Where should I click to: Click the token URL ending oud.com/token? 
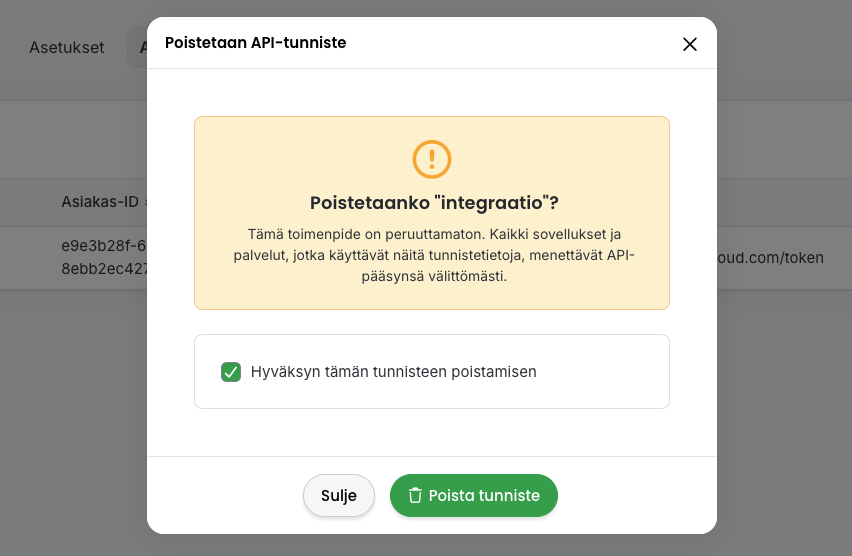pyautogui.click(x=770, y=258)
